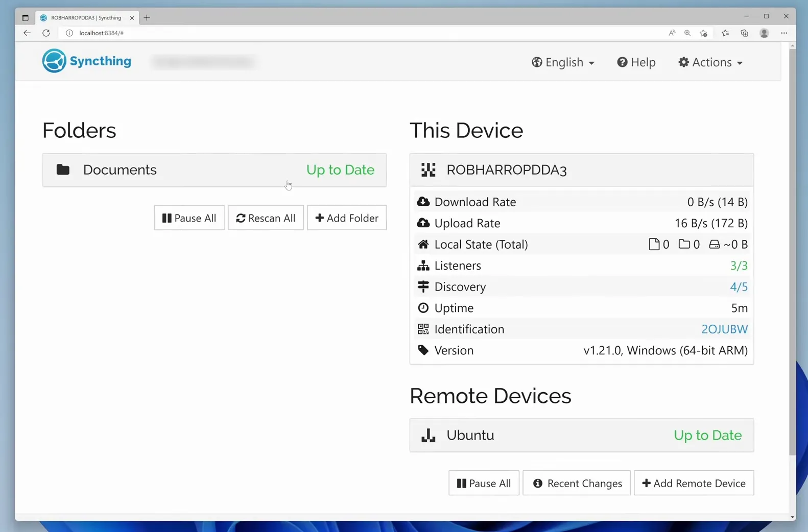Open browser Collections
808x532 pixels.
(x=744, y=33)
